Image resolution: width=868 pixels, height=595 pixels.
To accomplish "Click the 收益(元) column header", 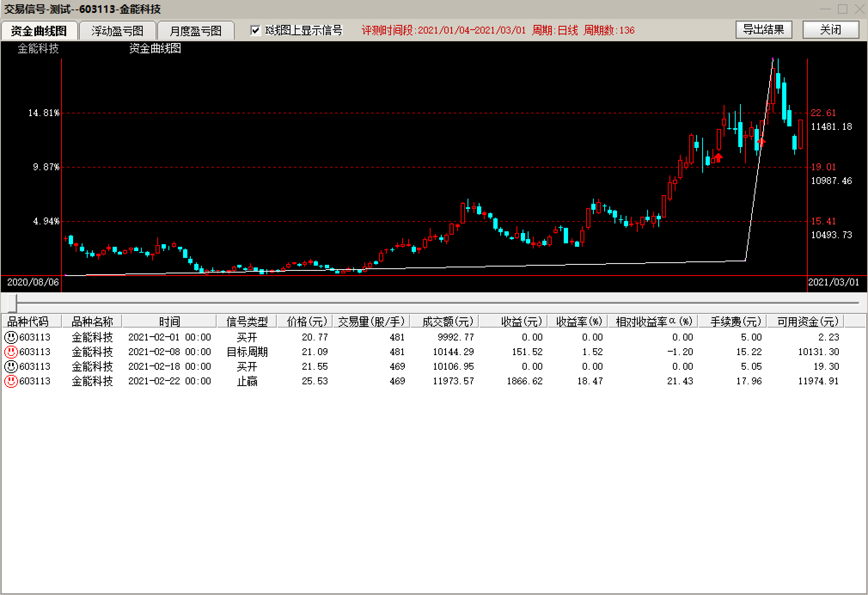I will point(513,321).
